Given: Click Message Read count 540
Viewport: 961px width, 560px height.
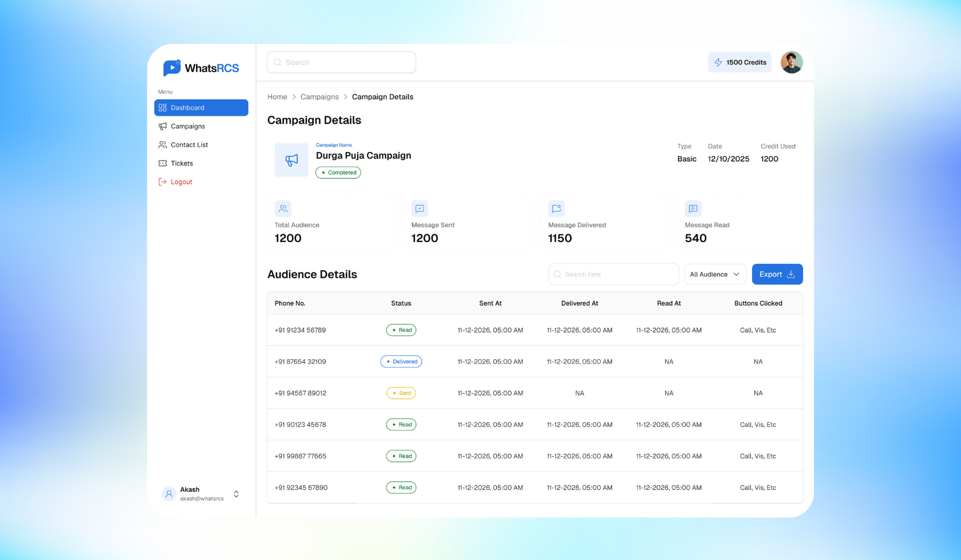Looking at the screenshot, I should (x=696, y=238).
